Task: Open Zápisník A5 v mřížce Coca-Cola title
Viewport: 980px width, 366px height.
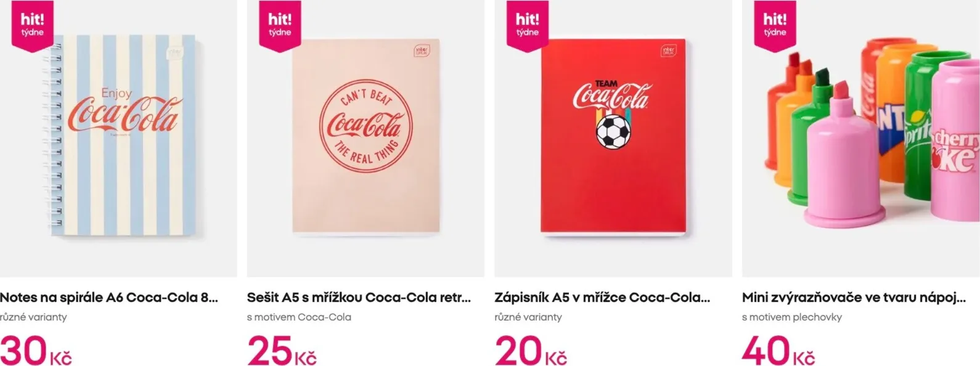Action: coord(602,298)
